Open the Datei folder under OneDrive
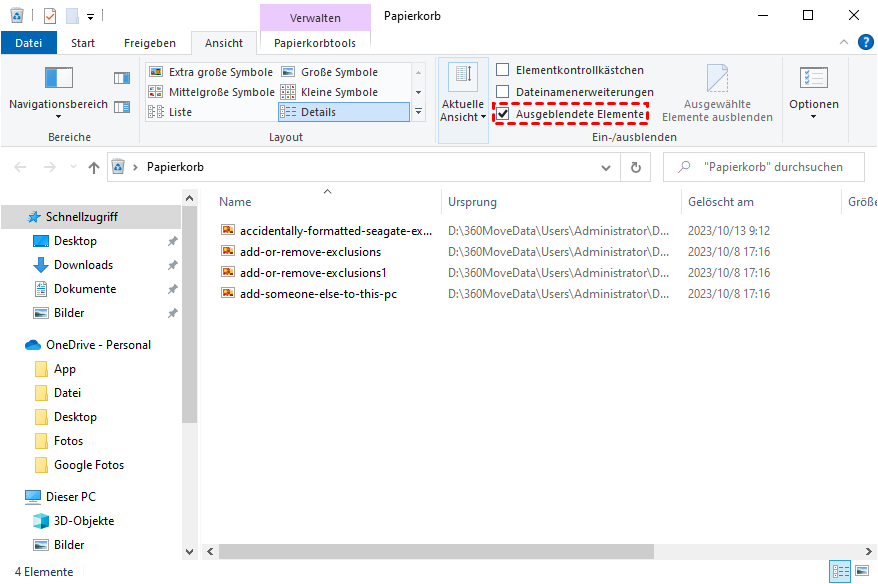The height and width of the screenshot is (584, 878). [67, 393]
